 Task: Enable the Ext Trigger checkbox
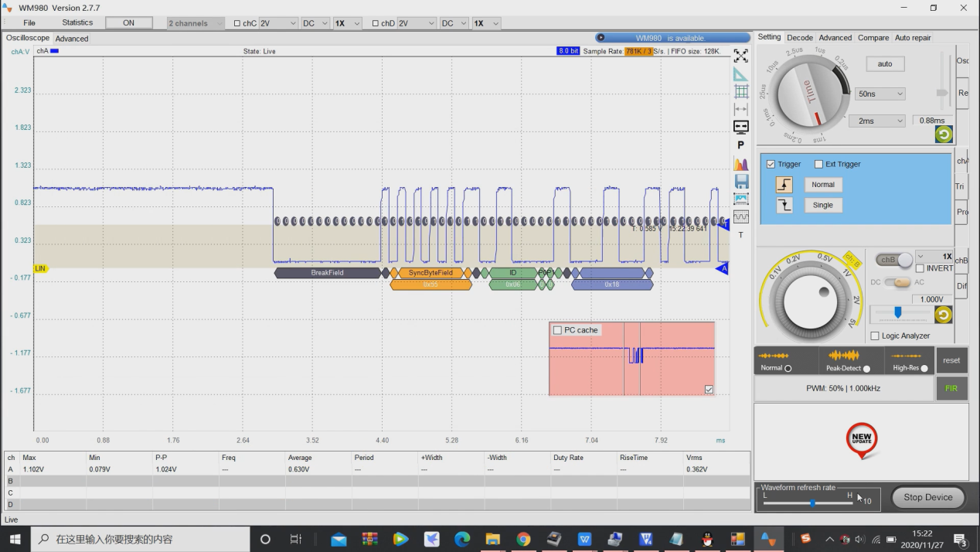point(819,164)
